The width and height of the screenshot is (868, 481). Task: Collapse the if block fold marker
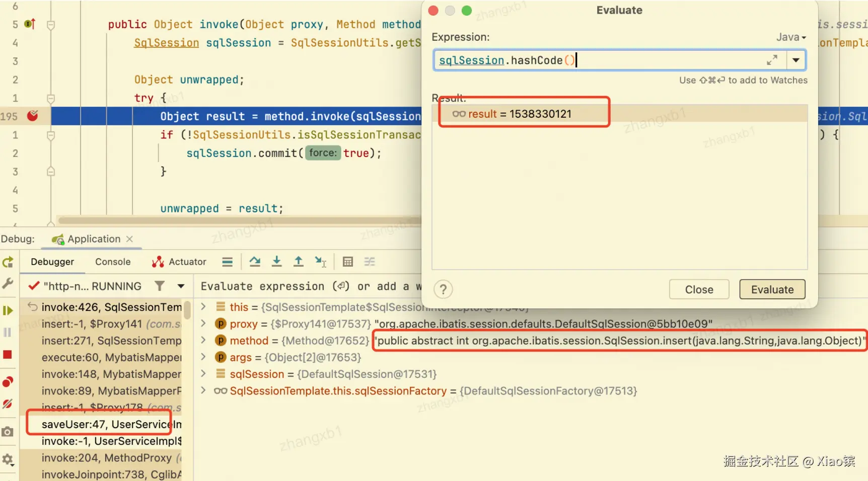51,135
